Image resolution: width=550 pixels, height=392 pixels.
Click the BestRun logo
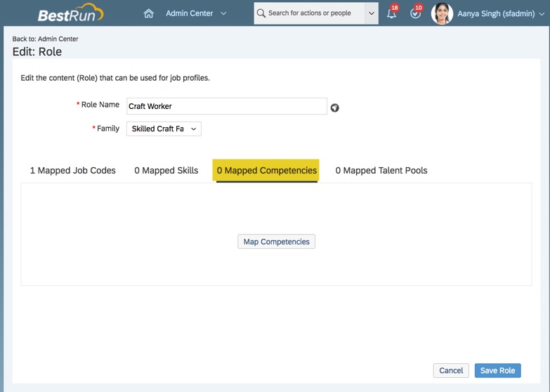pyautogui.click(x=70, y=13)
